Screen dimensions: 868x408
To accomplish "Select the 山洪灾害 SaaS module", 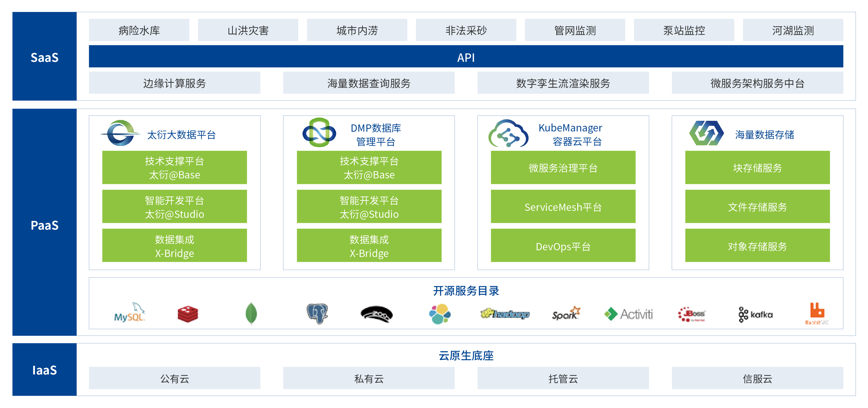I will tap(248, 30).
